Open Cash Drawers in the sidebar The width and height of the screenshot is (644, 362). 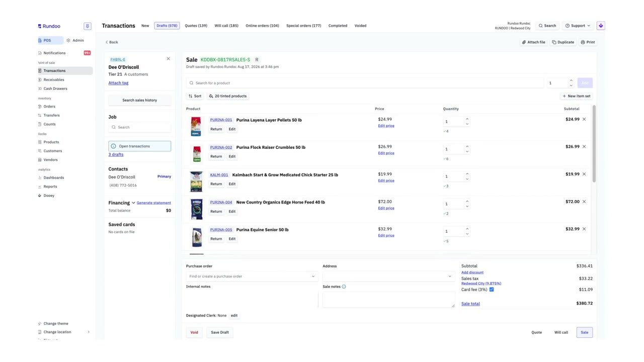click(x=55, y=88)
